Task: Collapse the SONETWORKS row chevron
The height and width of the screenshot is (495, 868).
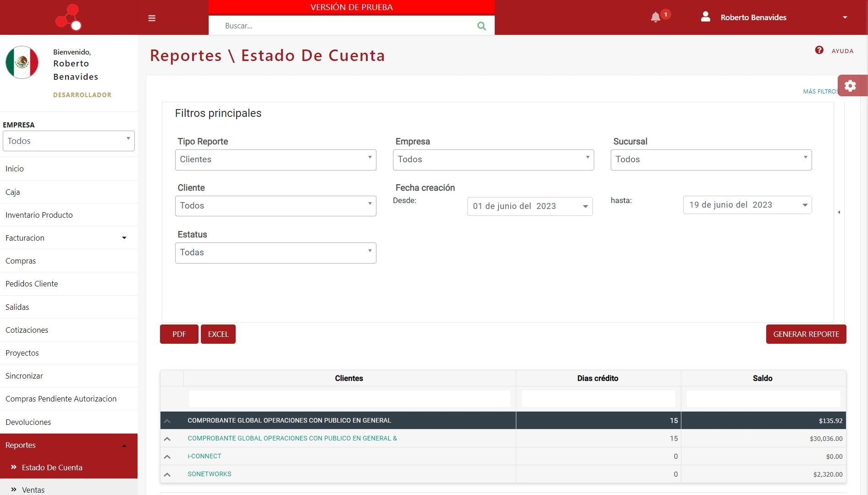Action: point(167,474)
